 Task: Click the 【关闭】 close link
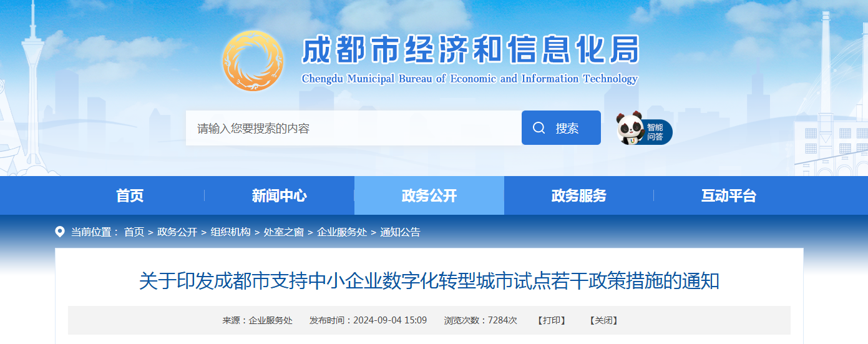click(603, 320)
